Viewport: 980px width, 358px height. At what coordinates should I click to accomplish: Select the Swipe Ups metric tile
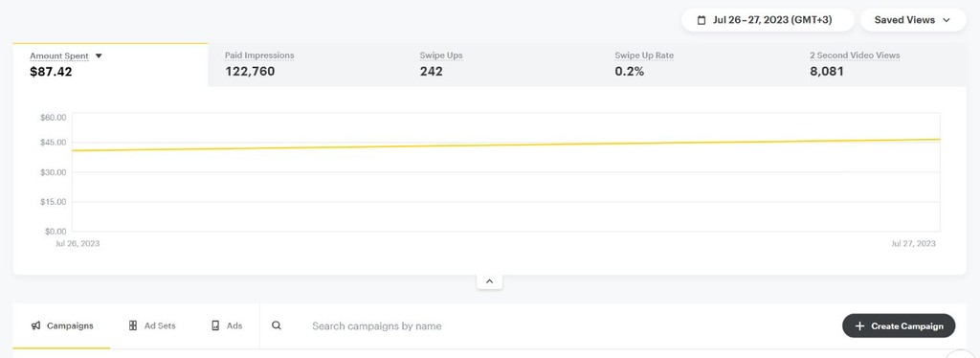[x=500, y=64]
